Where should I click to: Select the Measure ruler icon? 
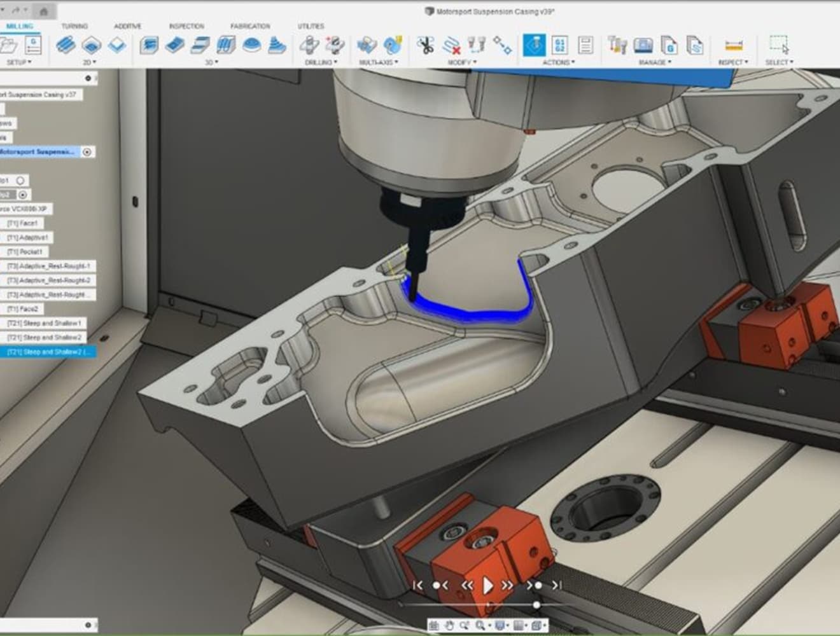pyautogui.click(x=734, y=46)
